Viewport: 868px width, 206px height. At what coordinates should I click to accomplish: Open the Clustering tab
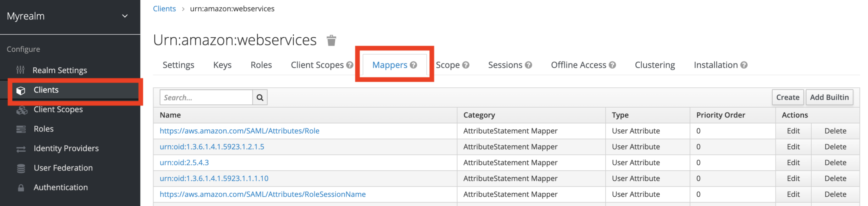(x=654, y=65)
